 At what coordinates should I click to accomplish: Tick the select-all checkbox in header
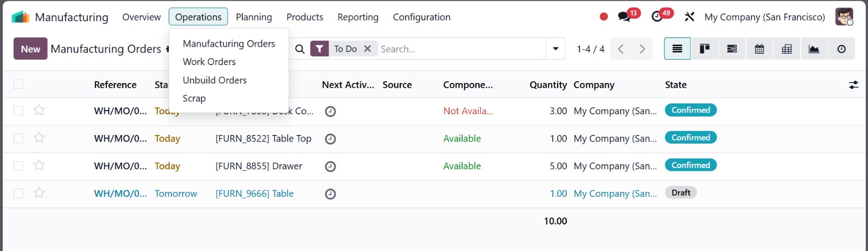[x=18, y=84]
